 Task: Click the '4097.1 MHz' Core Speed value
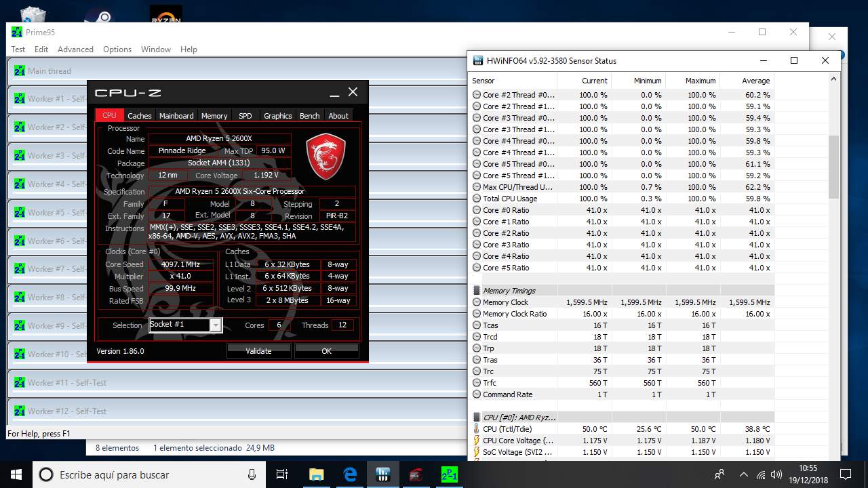coord(181,264)
